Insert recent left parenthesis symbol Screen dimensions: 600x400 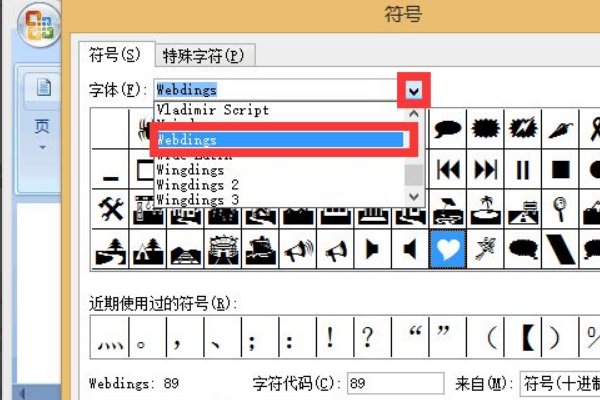click(485, 337)
